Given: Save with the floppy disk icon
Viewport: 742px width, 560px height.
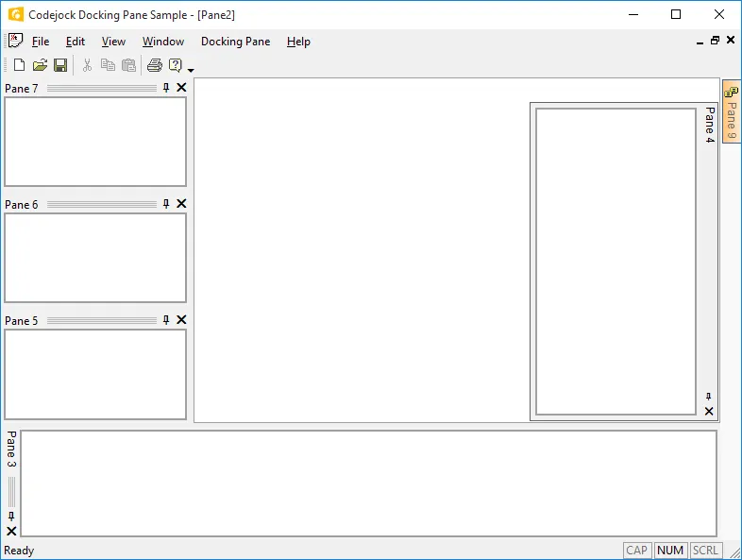Looking at the screenshot, I should point(60,65).
